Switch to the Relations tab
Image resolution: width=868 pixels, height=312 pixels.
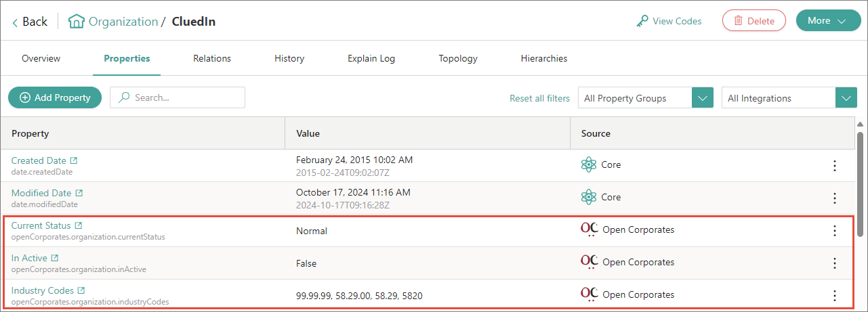coord(212,59)
